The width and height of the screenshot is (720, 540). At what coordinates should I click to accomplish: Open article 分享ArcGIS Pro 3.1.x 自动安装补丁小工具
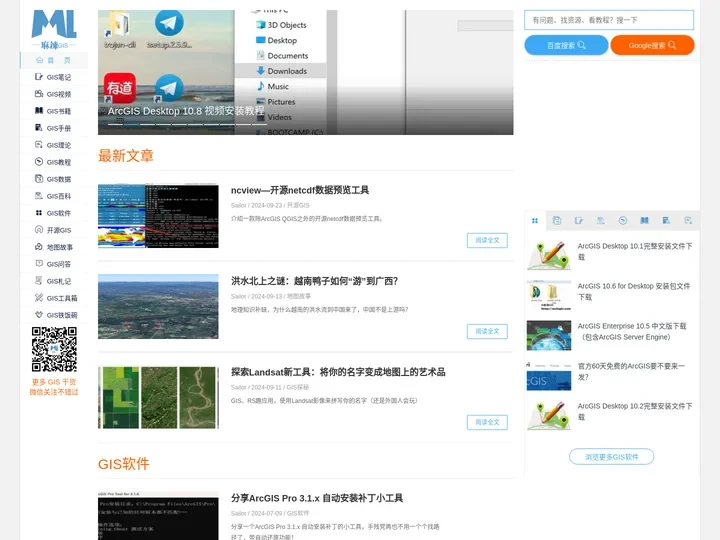(x=317, y=498)
